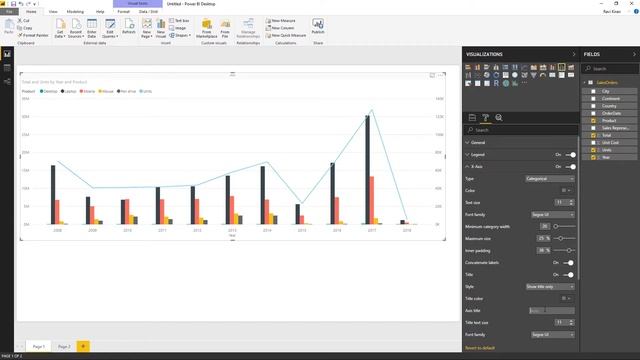The image size is (640, 360).
Task: Add a new report page with plus button
Action: click(x=83, y=347)
